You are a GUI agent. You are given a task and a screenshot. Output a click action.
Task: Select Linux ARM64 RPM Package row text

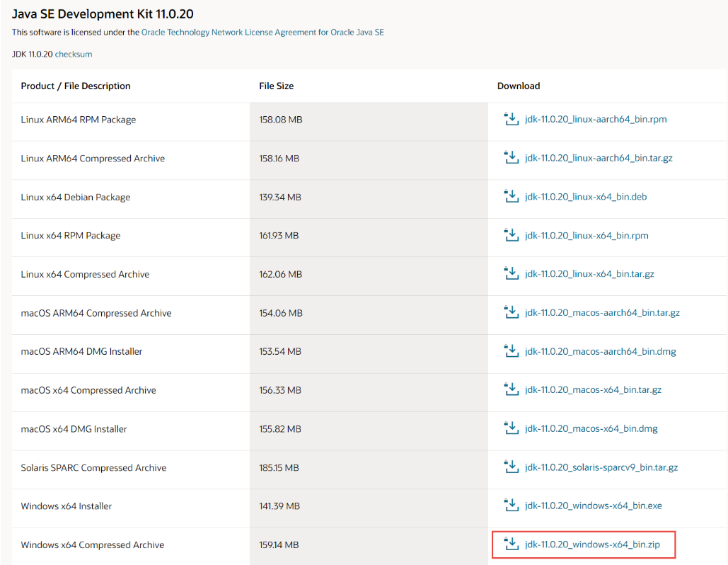(x=79, y=120)
